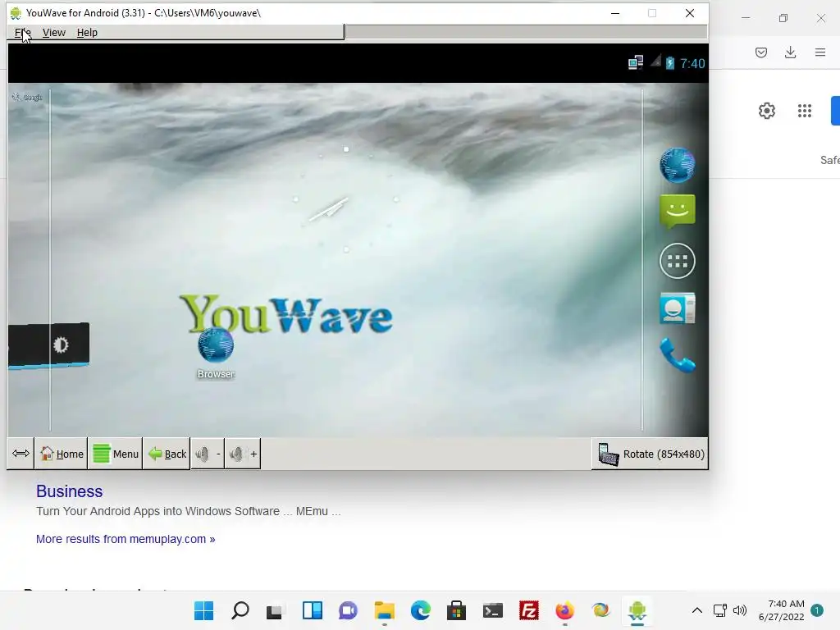This screenshot has width=840, height=630.
Task: Close the YouWave window
Action: [x=689, y=13]
